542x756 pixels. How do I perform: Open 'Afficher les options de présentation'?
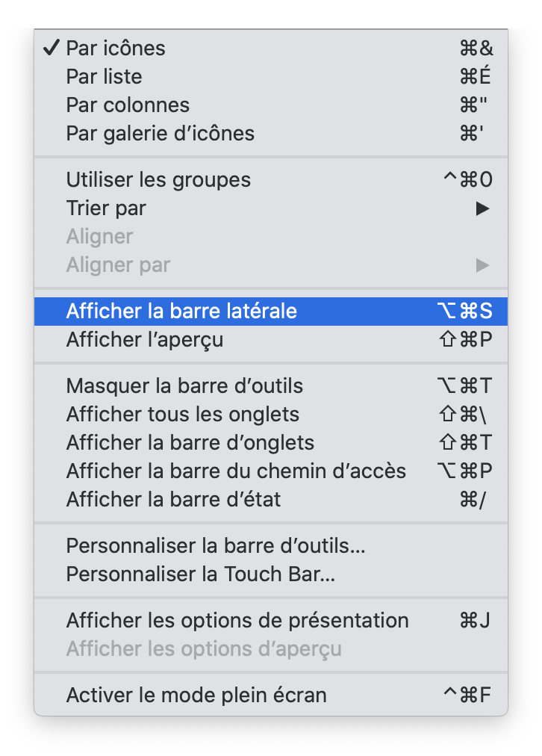(x=237, y=621)
